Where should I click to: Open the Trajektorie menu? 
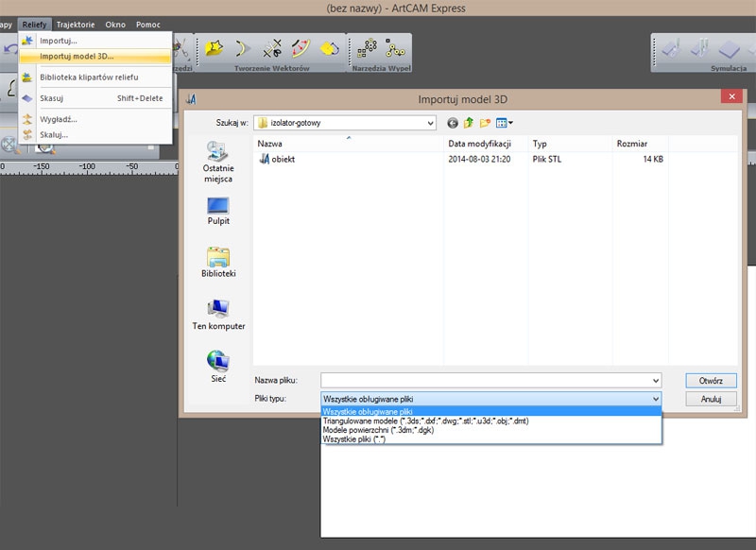pos(76,25)
